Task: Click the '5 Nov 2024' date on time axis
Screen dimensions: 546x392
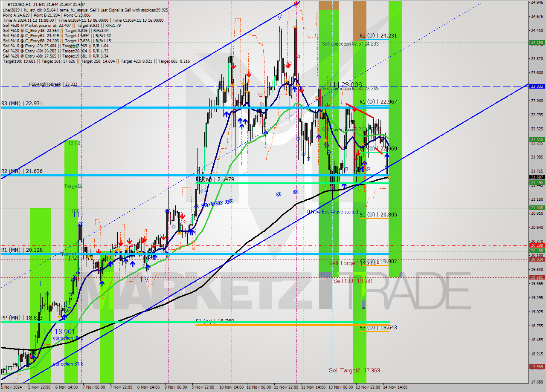Action: tap(11, 387)
